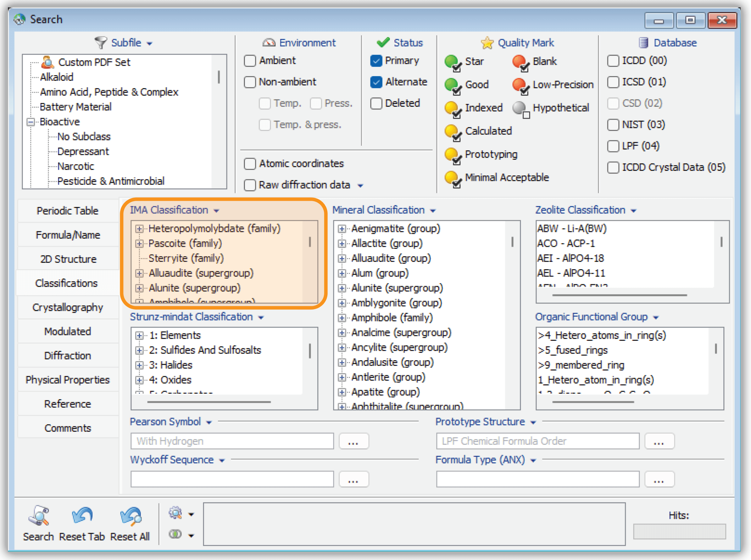Open the Subfile dropdown arrow
This screenshot has height=560, width=751.
point(150,44)
